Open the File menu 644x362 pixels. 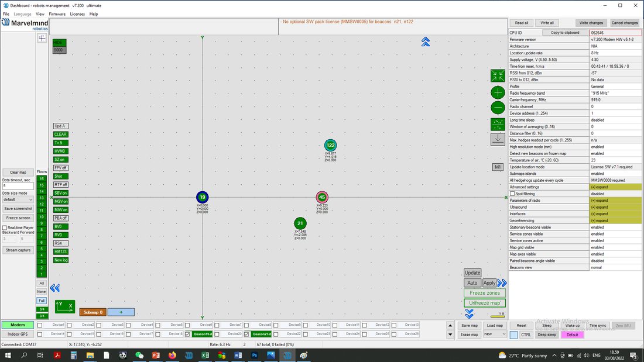coord(6,14)
